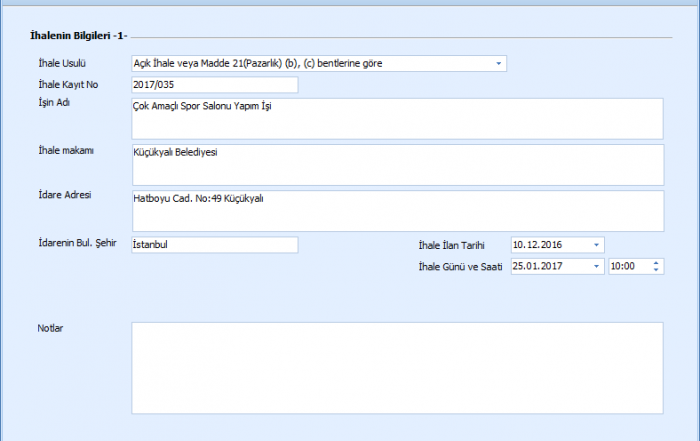Click the İdarenin Bul. Şehir field
The width and height of the screenshot is (700, 441).
[x=214, y=245]
